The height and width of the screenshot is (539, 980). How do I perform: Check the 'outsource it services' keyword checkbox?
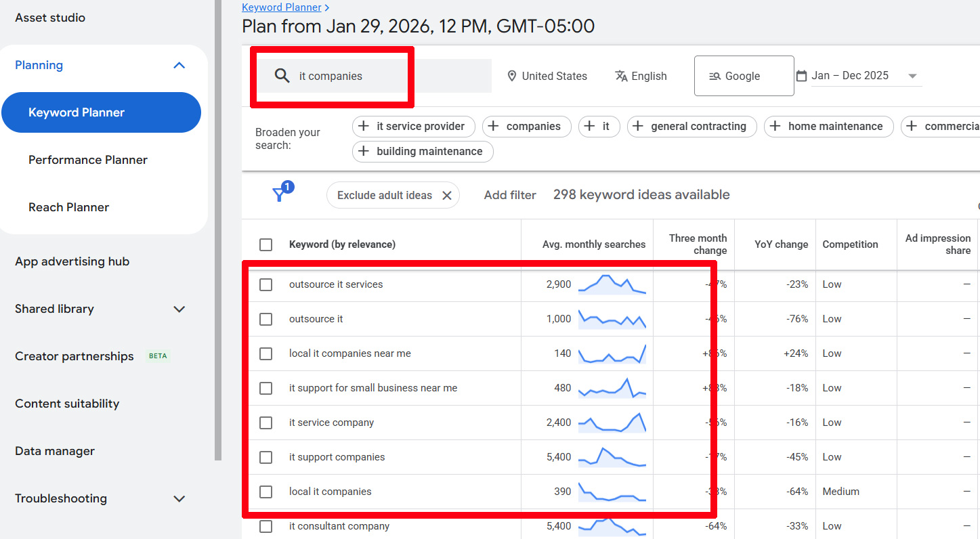pos(265,284)
